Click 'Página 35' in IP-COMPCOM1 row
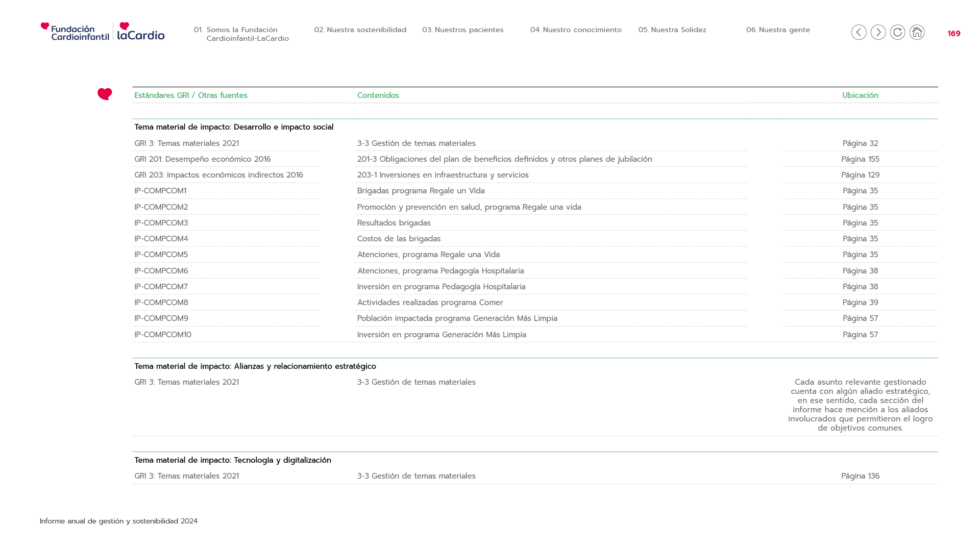The width and height of the screenshot is (980, 551). click(x=860, y=191)
